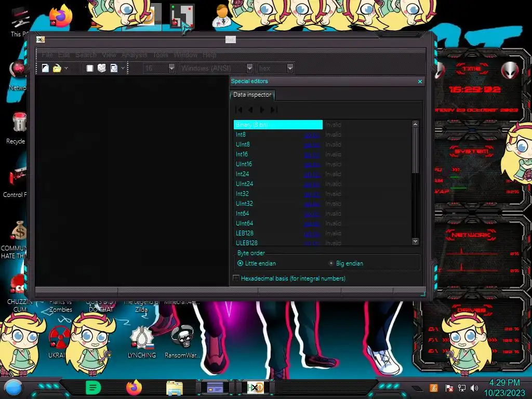Open File Explorer from the taskbar
This screenshot has width=532, height=399.
tap(175, 388)
